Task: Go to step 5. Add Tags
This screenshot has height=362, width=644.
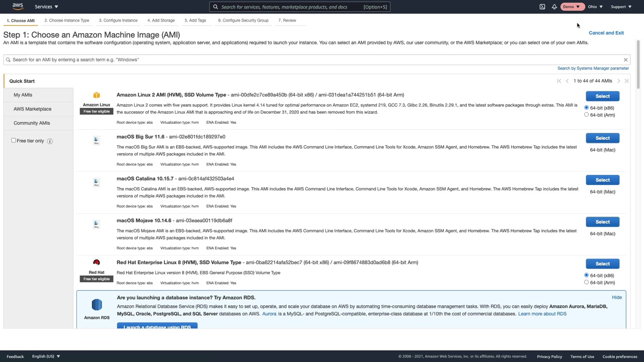Action: tap(195, 21)
